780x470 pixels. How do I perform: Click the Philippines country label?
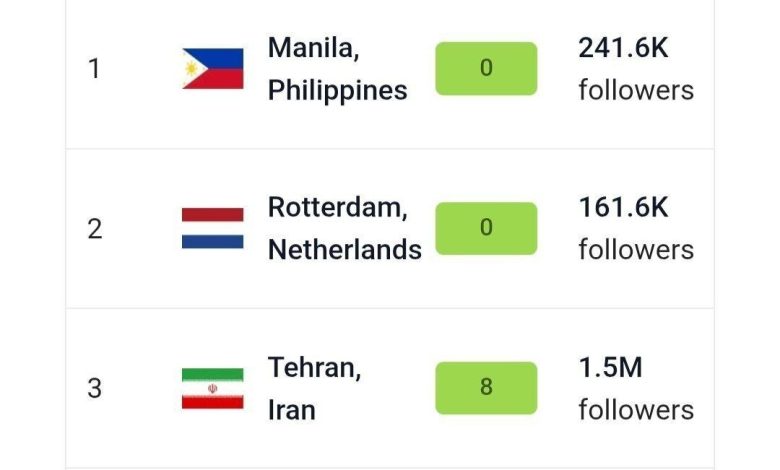click(x=337, y=90)
